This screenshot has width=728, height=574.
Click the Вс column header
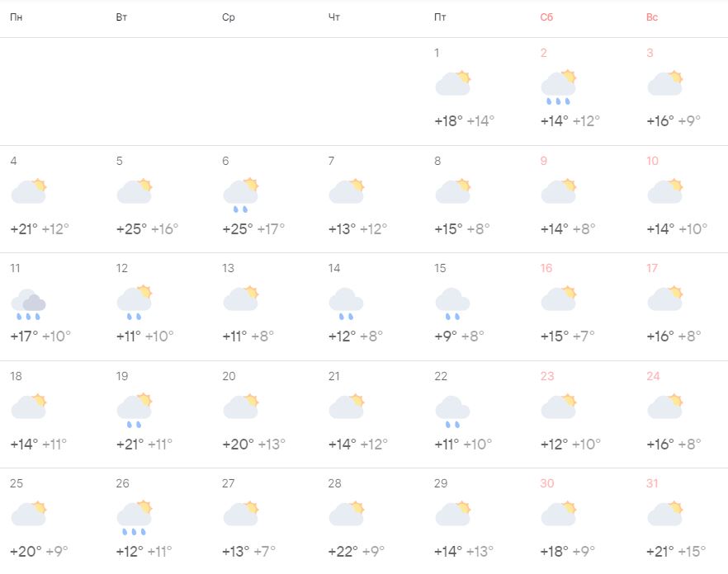(x=652, y=17)
